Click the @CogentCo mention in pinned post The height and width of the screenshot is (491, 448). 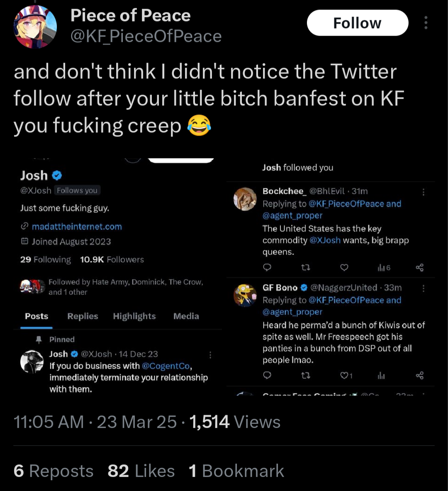[x=166, y=366]
